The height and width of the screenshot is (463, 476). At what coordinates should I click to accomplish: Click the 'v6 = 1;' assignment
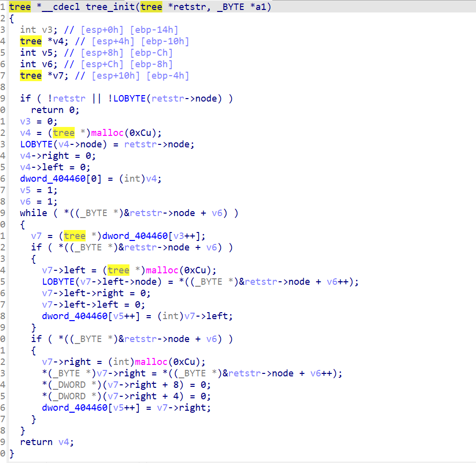click(38, 202)
